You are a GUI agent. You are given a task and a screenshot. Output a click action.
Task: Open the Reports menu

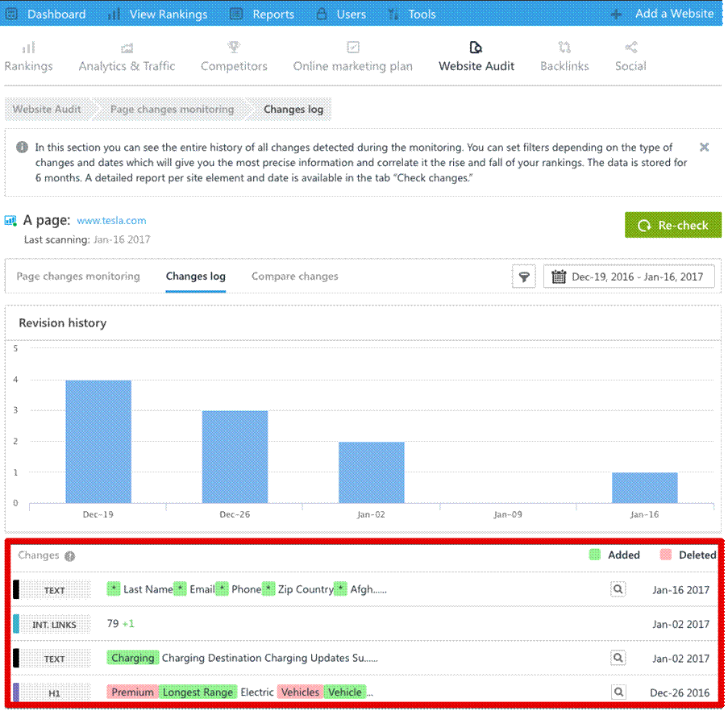(262, 14)
